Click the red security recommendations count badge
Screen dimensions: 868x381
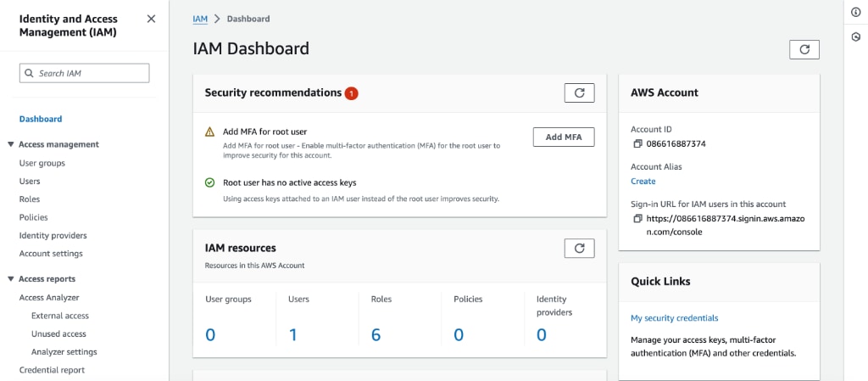(x=351, y=93)
